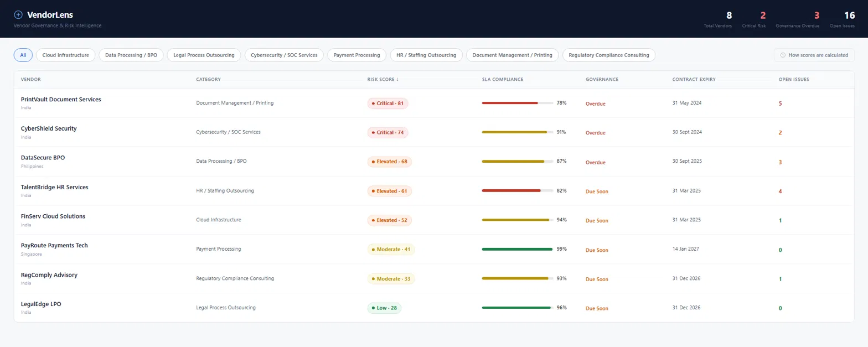The height and width of the screenshot is (347, 868).
Task: Click CyberShield's 91% SLA compliance bar
Action: (517, 132)
